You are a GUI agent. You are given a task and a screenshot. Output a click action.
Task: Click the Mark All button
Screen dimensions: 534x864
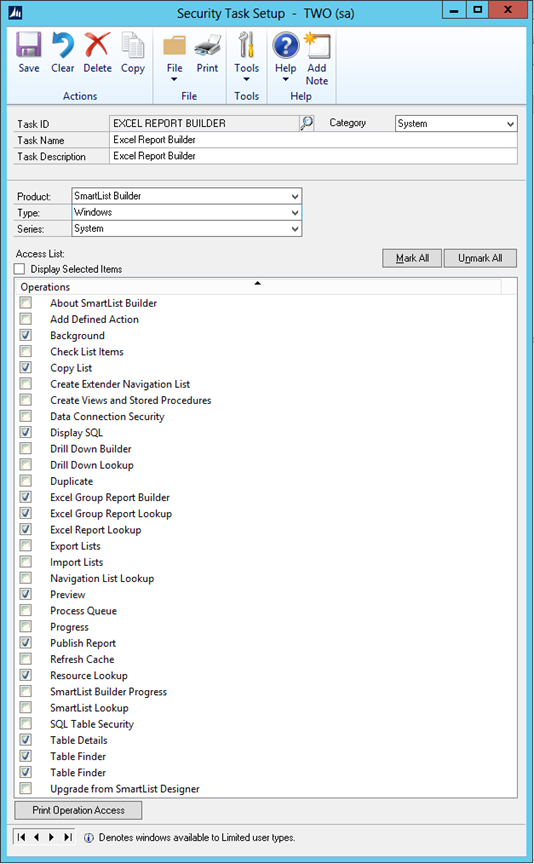(x=412, y=258)
